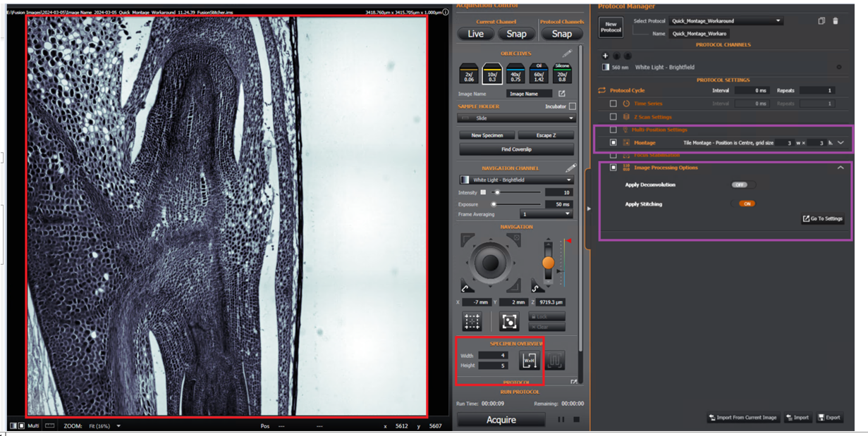
Task: Click the edit pencil beside Objectives
Action: tap(567, 54)
